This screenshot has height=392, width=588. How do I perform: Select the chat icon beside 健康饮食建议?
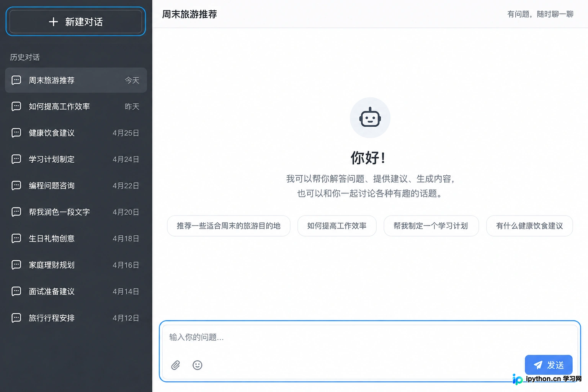[16, 133]
